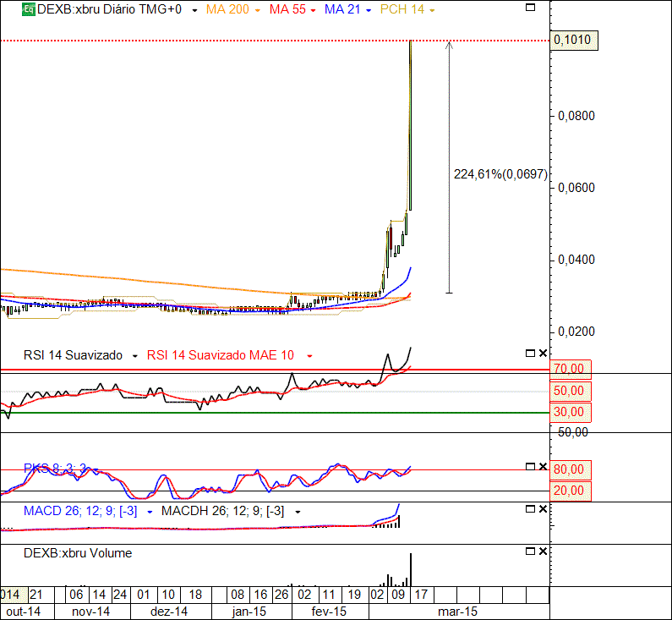672x620 pixels.
Task: Click the nov-14 month on time axis
Action: point(90,612)
